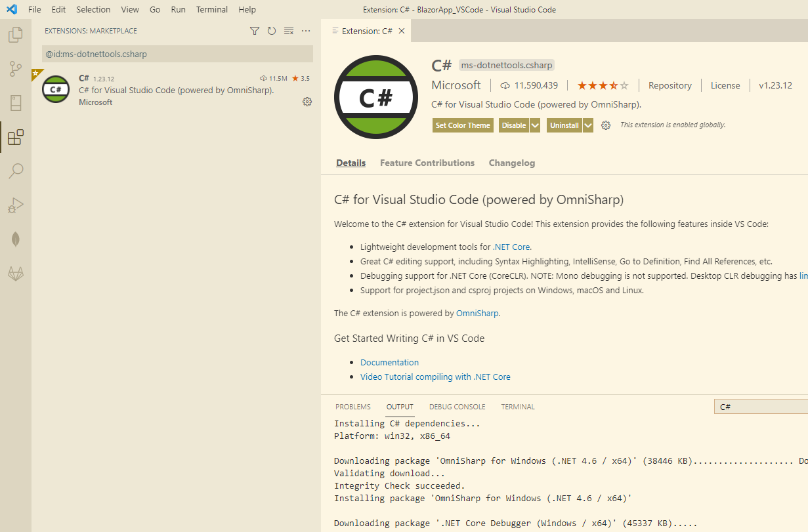Viewport: 808px width, 532px height.
Task: Open the GitLab fox icon view
Action: pos(15,274)
